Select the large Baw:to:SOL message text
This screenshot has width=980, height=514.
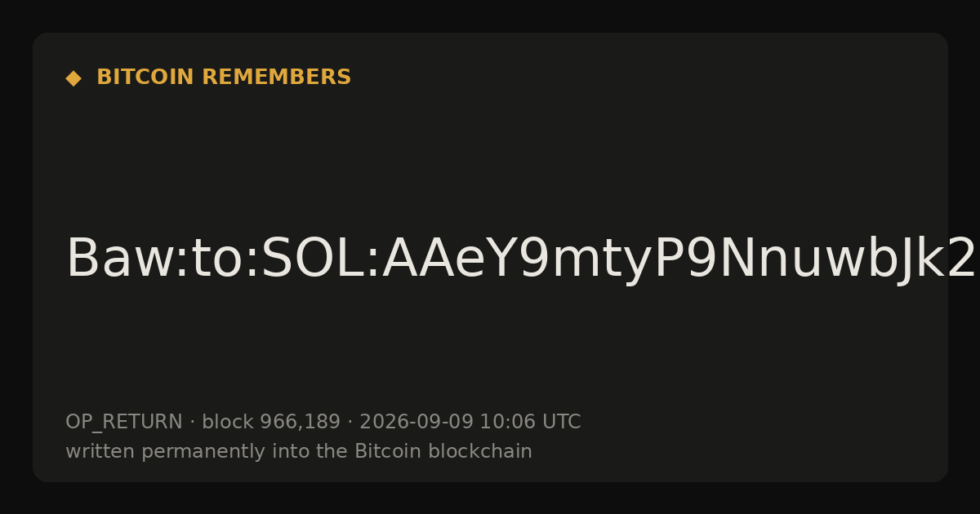click(521, 259)
